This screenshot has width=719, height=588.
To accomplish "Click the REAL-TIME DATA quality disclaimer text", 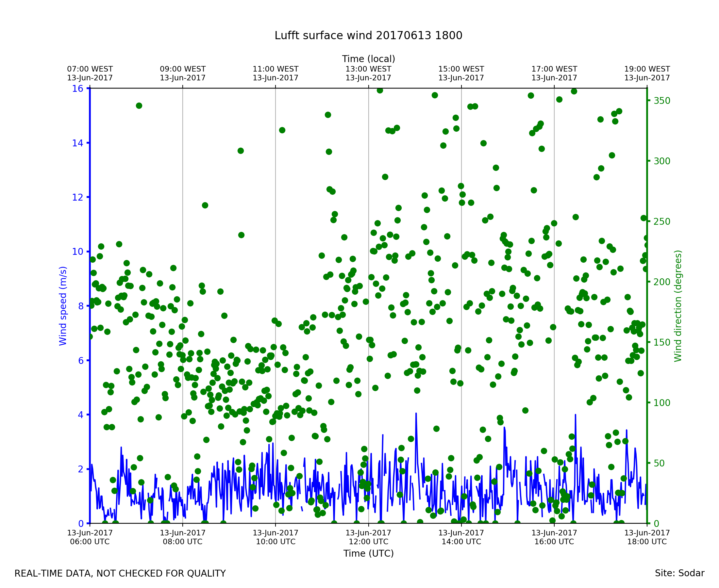I will pos(120,573).
